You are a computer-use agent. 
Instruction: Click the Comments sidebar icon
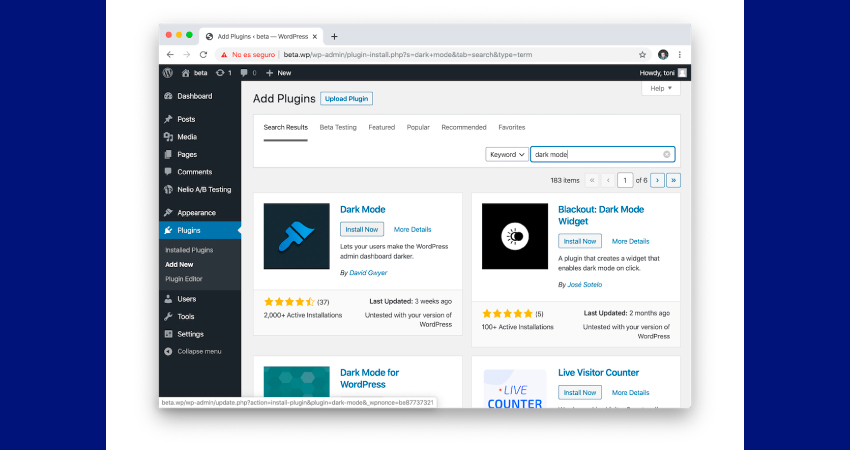click(169, 172)
